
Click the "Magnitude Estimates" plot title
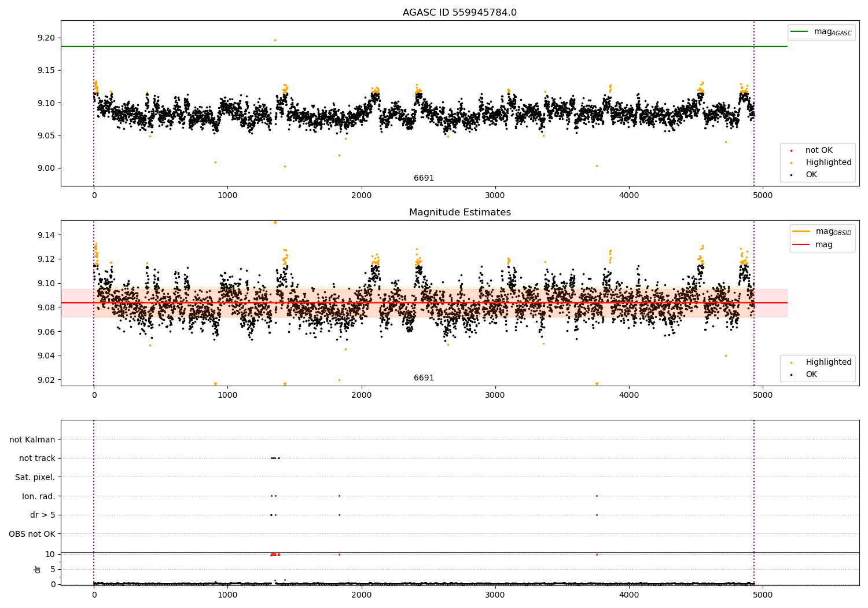459,213
